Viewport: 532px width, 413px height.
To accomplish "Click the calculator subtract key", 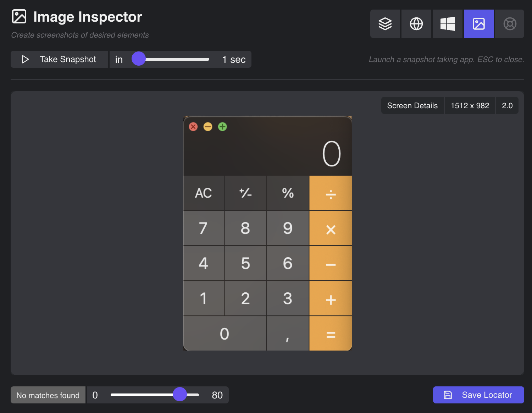I will pos(331,263).
